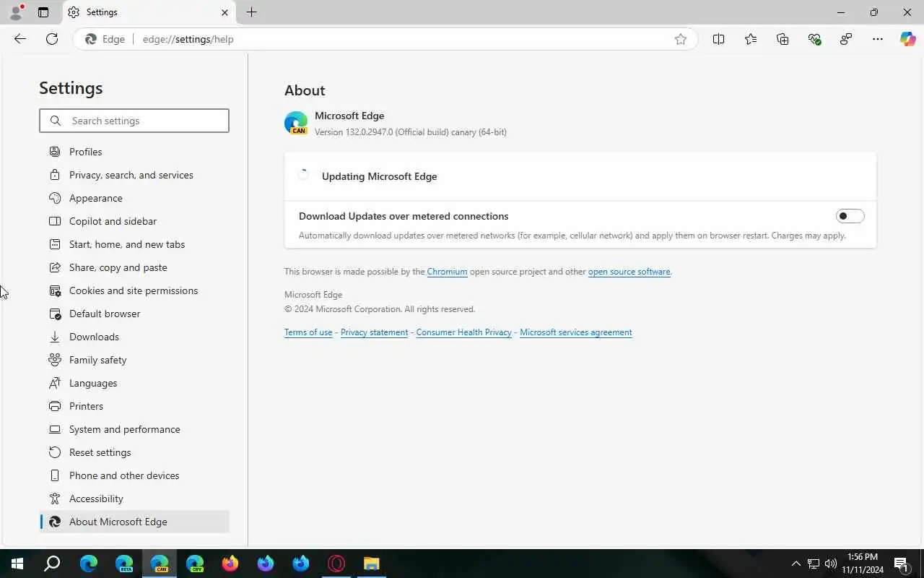Open split screen view icon
The width and height of the screenshot is (924, 578).
pos(718,39)
